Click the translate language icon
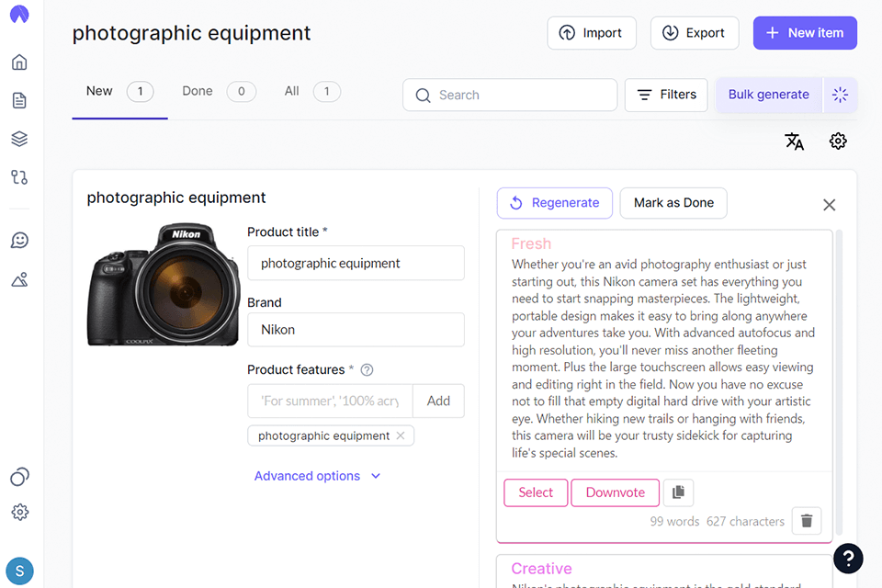The height and width of the screenshot is (588, 882). 794,141
